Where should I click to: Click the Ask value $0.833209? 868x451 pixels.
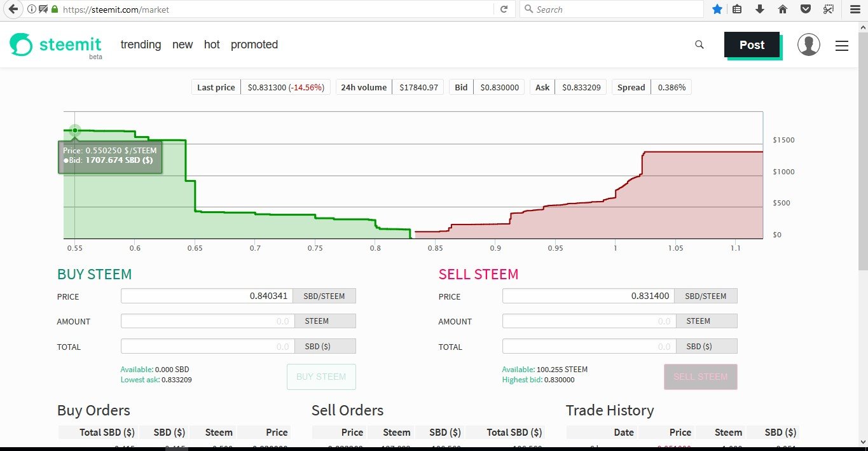pos(581,87)
